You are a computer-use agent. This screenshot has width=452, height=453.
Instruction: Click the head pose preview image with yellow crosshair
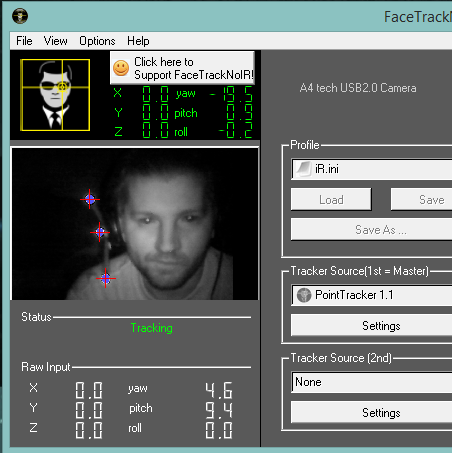click(x=55, y=95)
